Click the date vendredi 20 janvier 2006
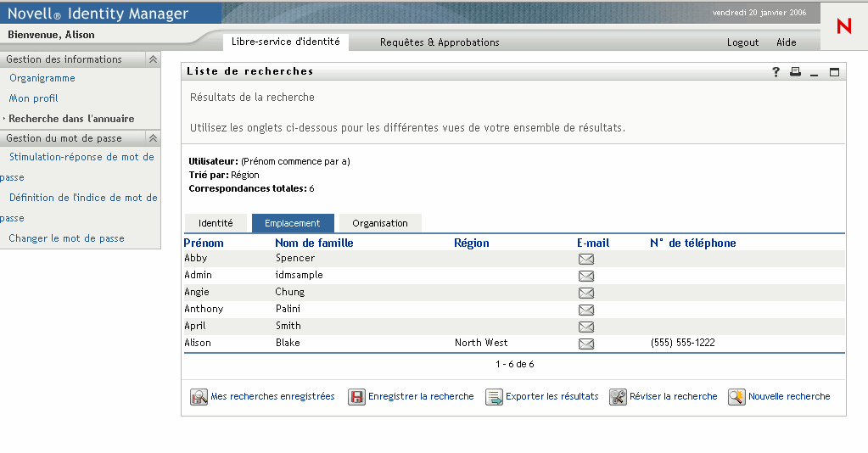868x453 pixels. 759,12
